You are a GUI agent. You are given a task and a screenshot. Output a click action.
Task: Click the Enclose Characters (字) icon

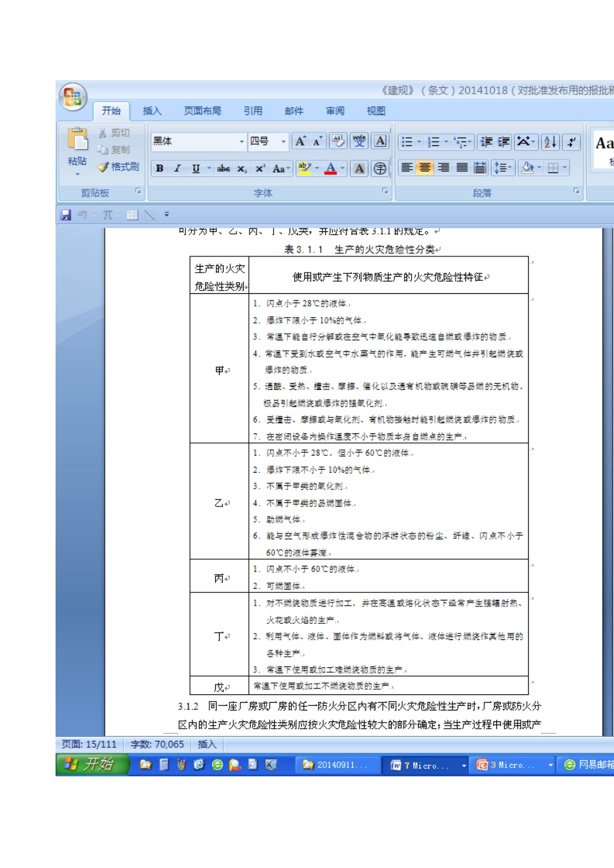click(x=381, y=169)
